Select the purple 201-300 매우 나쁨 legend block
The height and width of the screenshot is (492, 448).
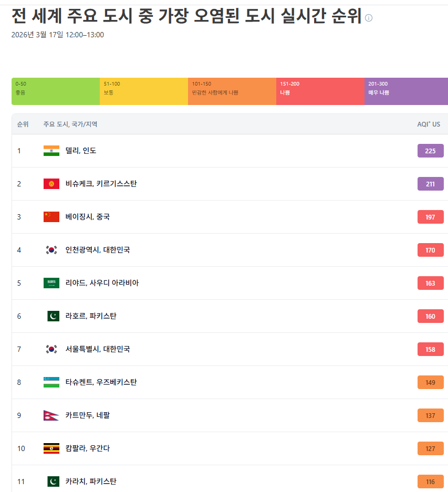[406, 91]
